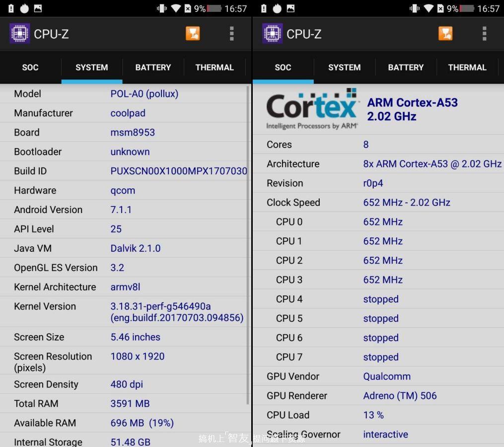The image size is (504, 447).
Task: Open the three-dot overflow menu in left screen
Action: coord(231,33)
